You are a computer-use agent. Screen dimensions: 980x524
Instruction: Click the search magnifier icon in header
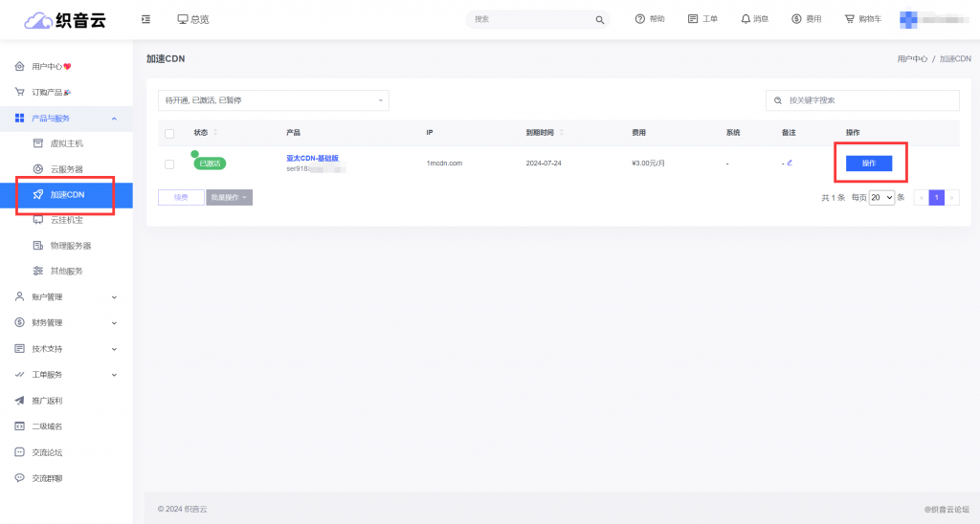[600, 19]
